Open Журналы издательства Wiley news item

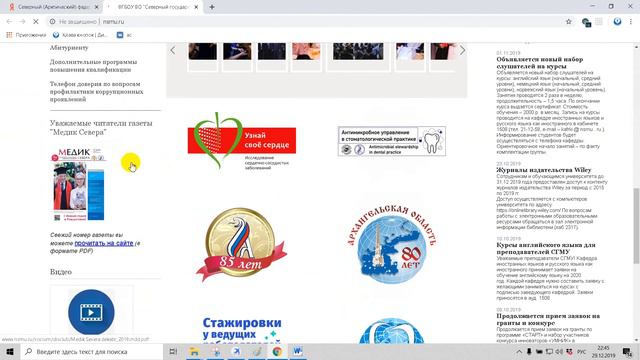click(x=544, y=170)
